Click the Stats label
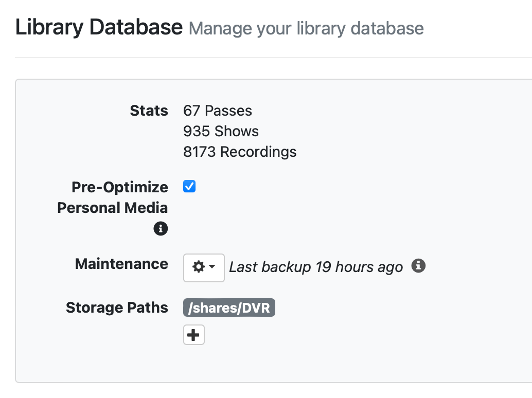This screenshot has width=532, height=398. point(149,111)
